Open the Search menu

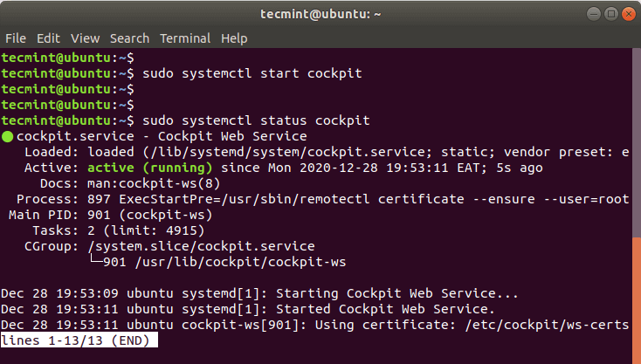[x=129, y=38]
